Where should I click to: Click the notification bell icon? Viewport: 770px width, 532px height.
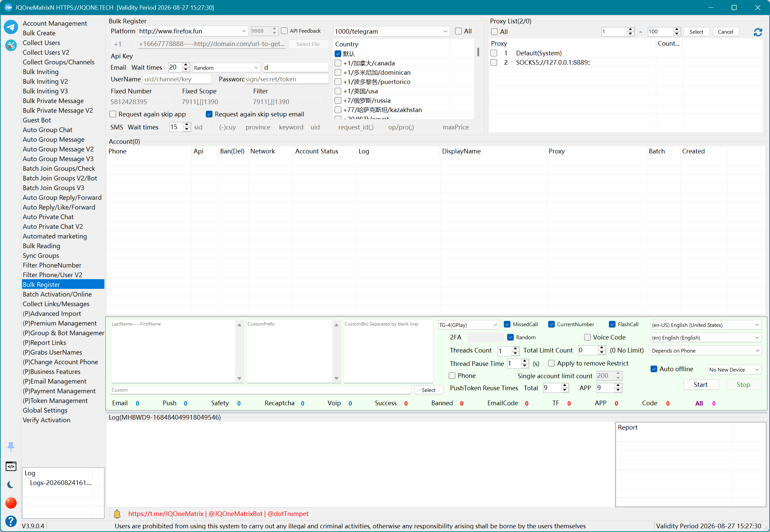pyautogui.click(x=117, y=514)
